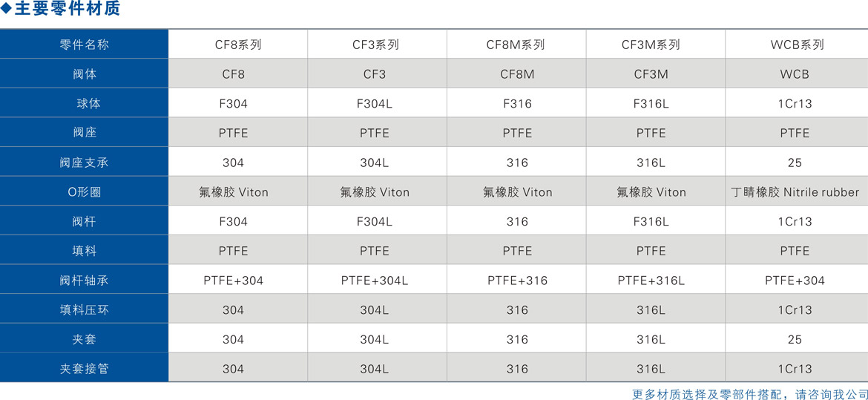Select the O形圈 row label

tap(84, 192)
